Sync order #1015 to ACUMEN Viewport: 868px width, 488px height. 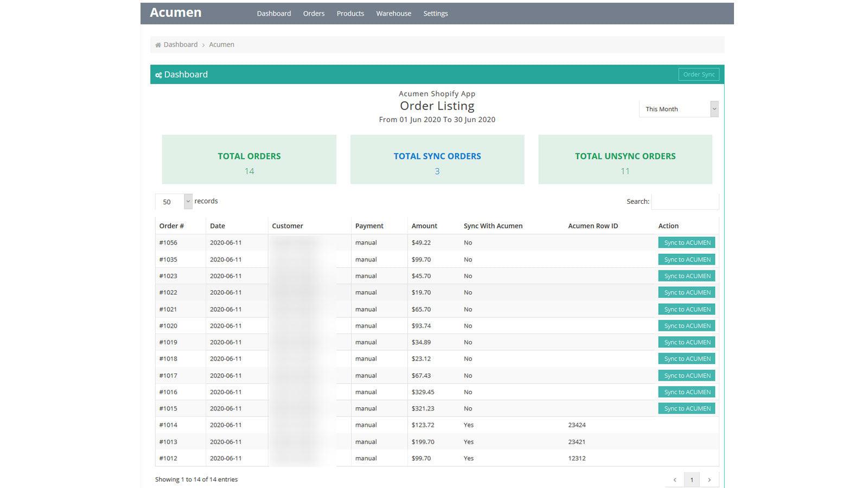(x=686, y=408)
